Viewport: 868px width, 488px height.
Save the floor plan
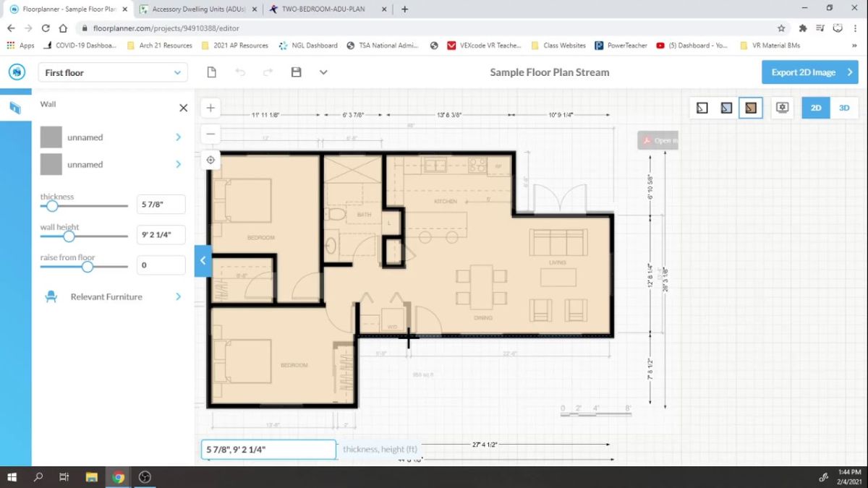(295, 72)
